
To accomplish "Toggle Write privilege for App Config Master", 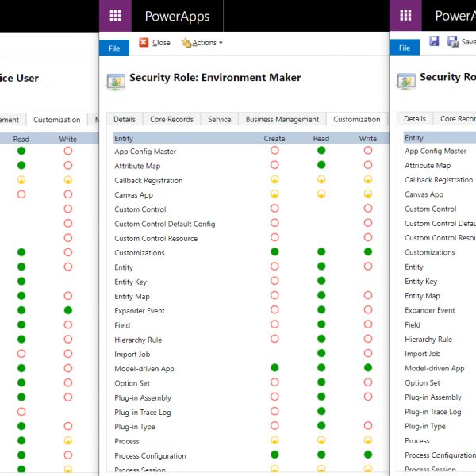I will pyautogui.click(x=368, y=150).
